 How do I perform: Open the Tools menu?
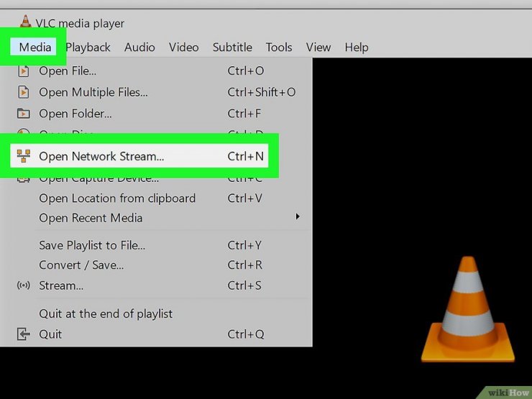point(278,47)
